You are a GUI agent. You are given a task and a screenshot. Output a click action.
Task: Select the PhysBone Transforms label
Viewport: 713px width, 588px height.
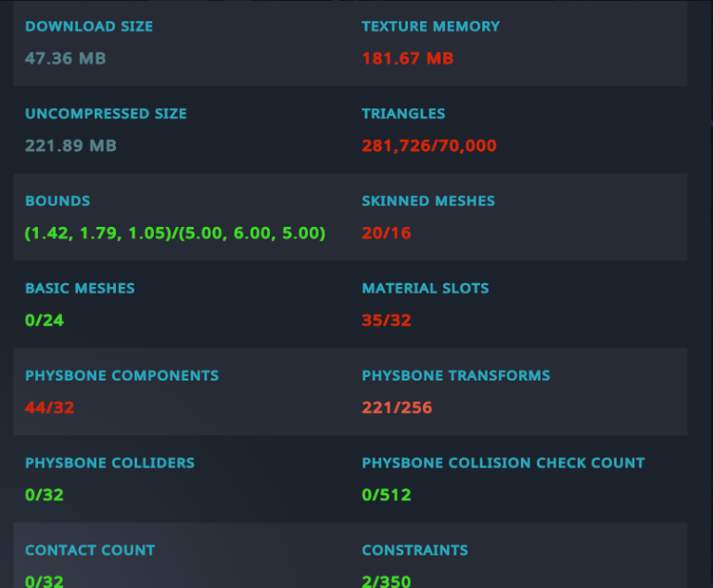[x=456, y=375]
